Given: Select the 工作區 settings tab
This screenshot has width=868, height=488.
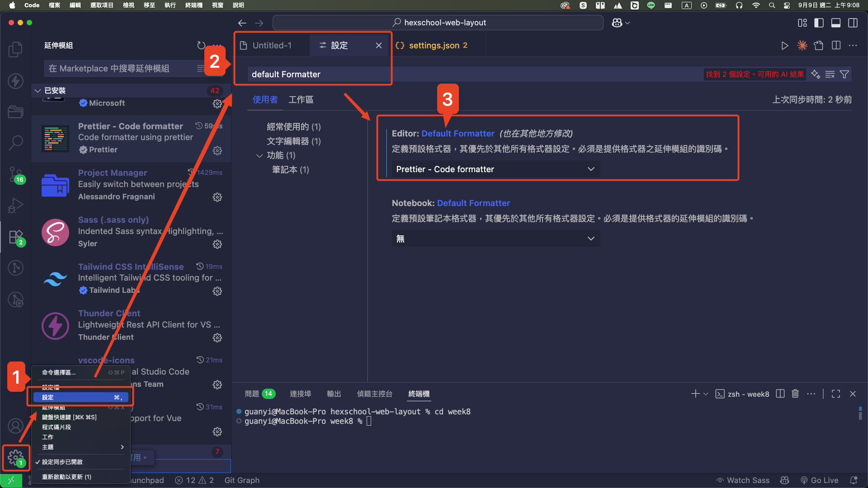Looking at the screenshot, I should [x=301, y=99].
